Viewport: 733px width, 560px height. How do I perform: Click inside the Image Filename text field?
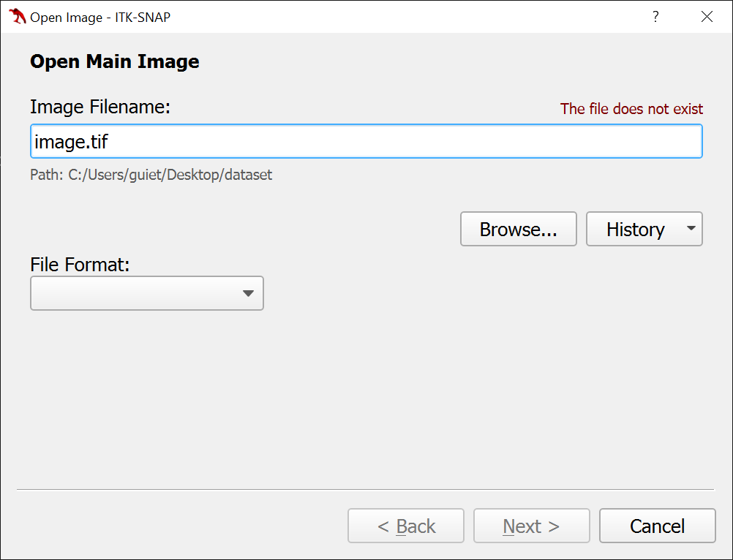point(402,141)
